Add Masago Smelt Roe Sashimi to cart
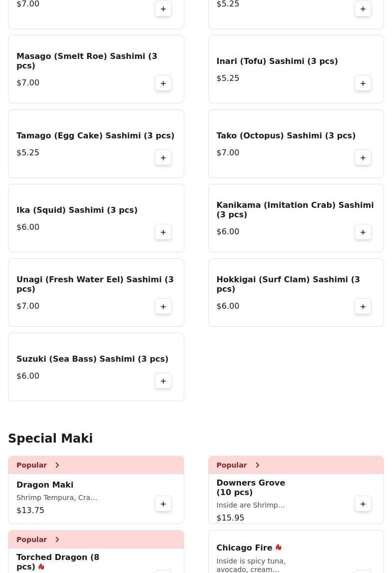 [x=163, y=83]
